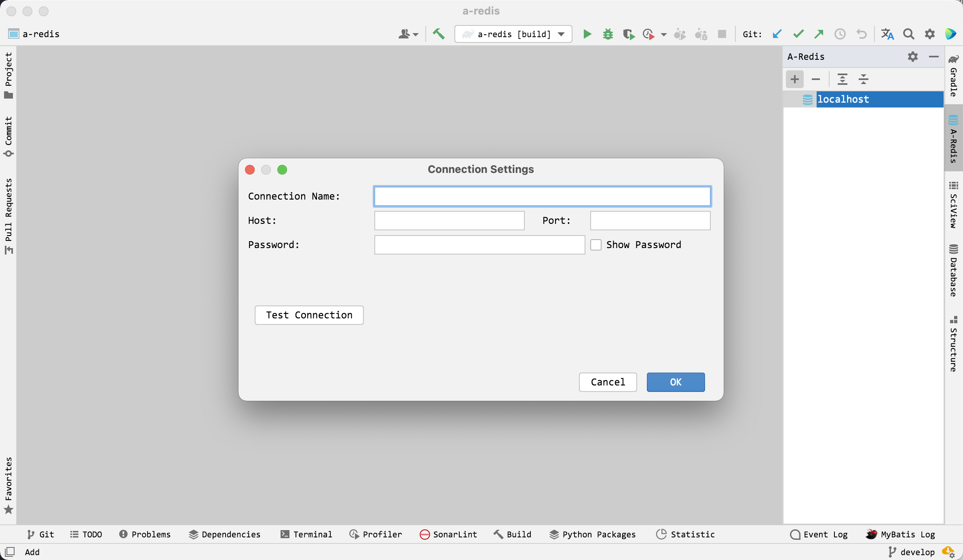The image size is (963, 560).
Task: Click the Cancel button
Action: 608,382
